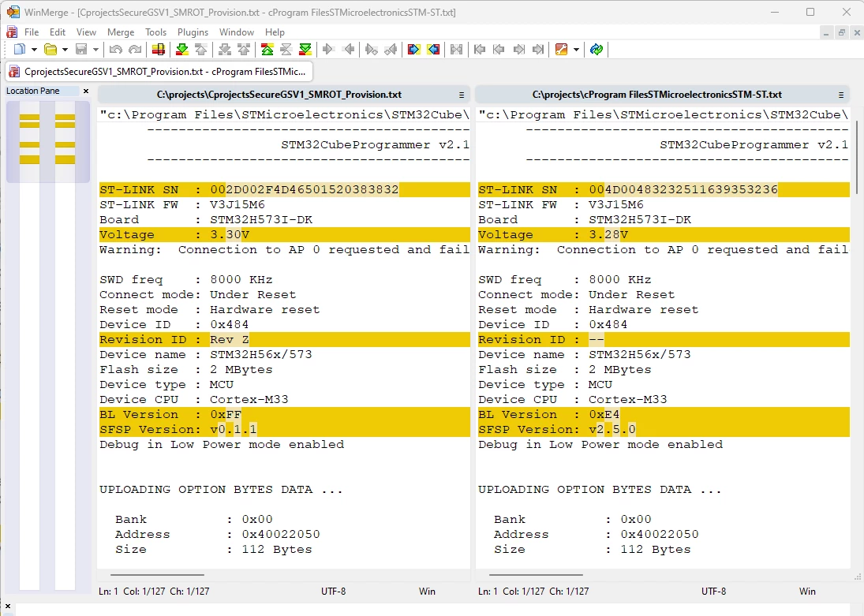The height and width of the screenshot is (616, 864).
Task: Click the Save floppy disk icon
Action: click(x=81, y=50)
